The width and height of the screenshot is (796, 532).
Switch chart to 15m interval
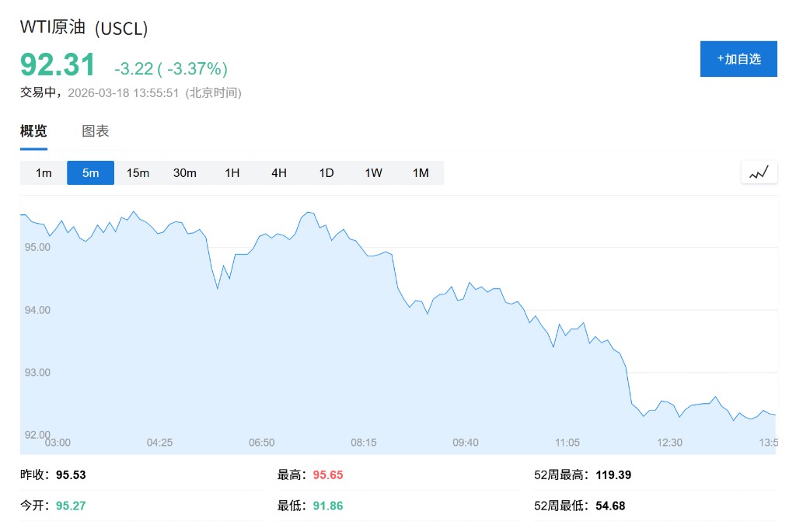tap(138, 172)
